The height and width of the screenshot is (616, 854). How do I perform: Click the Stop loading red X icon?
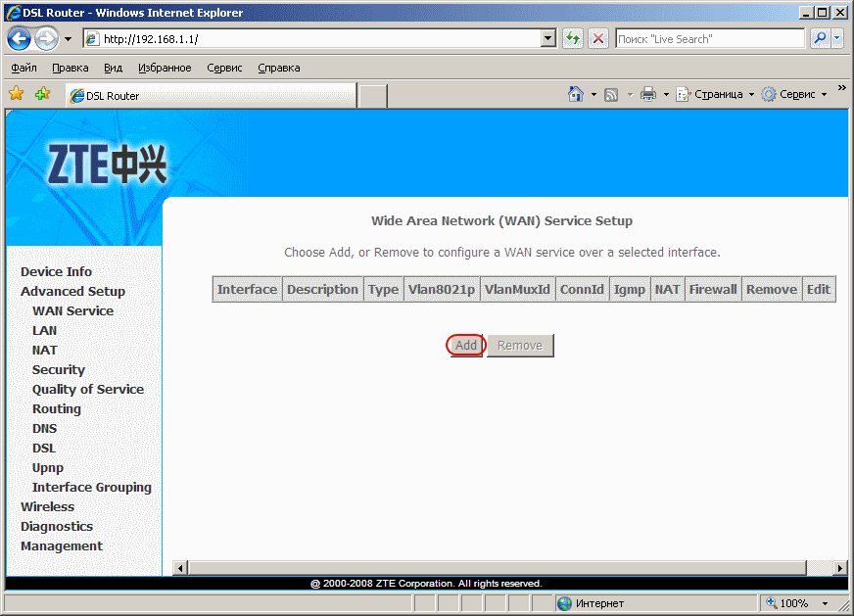[598, 39]
